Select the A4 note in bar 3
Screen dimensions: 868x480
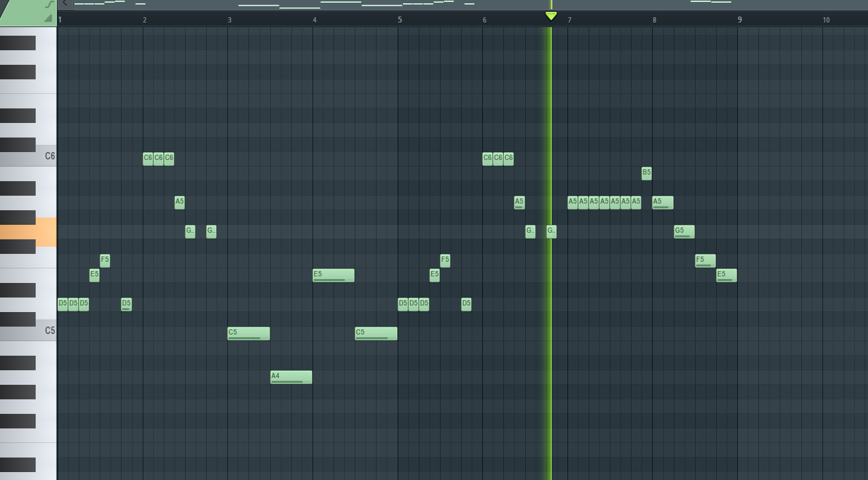pos(291,377)
